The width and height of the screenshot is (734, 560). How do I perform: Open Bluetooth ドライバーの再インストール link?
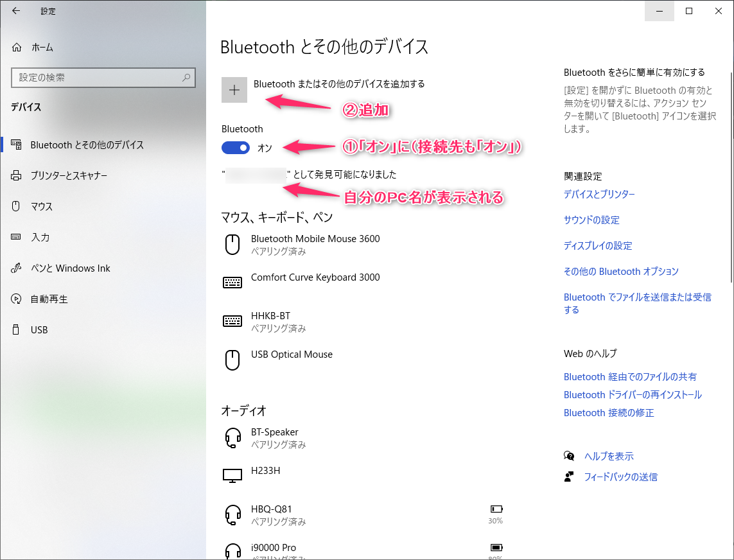pos(633,395)
